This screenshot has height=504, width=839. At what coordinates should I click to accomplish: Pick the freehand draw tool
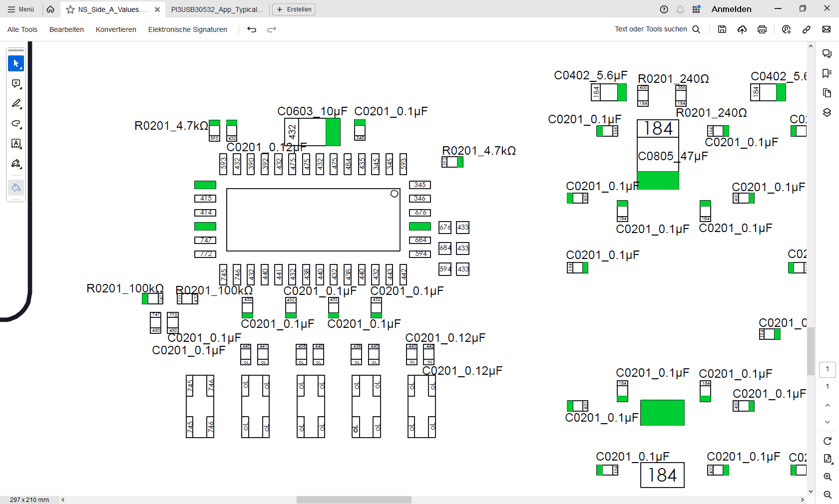tap(16, 124)
